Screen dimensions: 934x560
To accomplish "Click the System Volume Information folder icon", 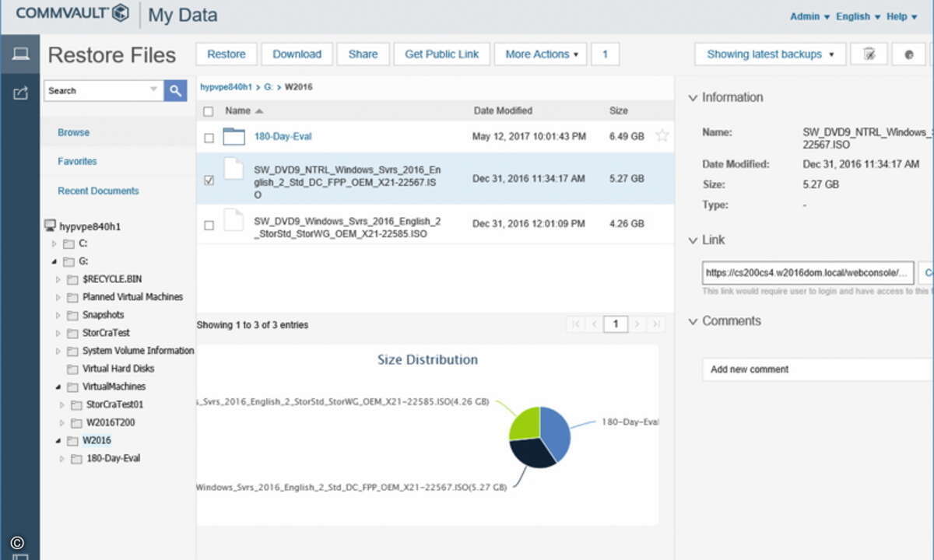I will coord(72,351).
